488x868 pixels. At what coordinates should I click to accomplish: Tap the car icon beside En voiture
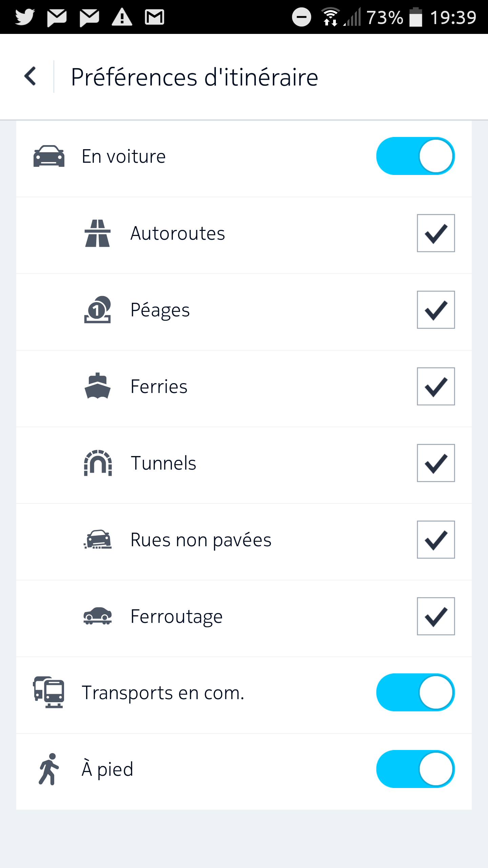click(49, 156)
